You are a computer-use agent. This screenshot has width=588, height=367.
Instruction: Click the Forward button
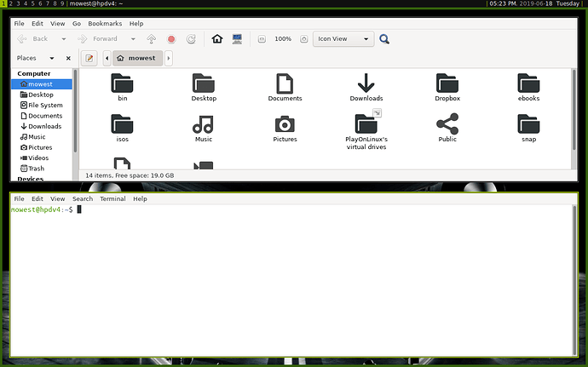pos(97,38)
